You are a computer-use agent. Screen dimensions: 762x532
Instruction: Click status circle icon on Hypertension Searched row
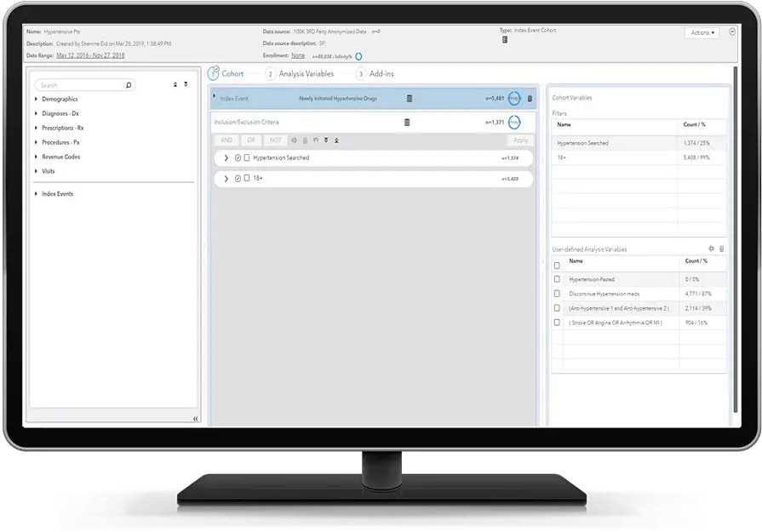point(238,158)
